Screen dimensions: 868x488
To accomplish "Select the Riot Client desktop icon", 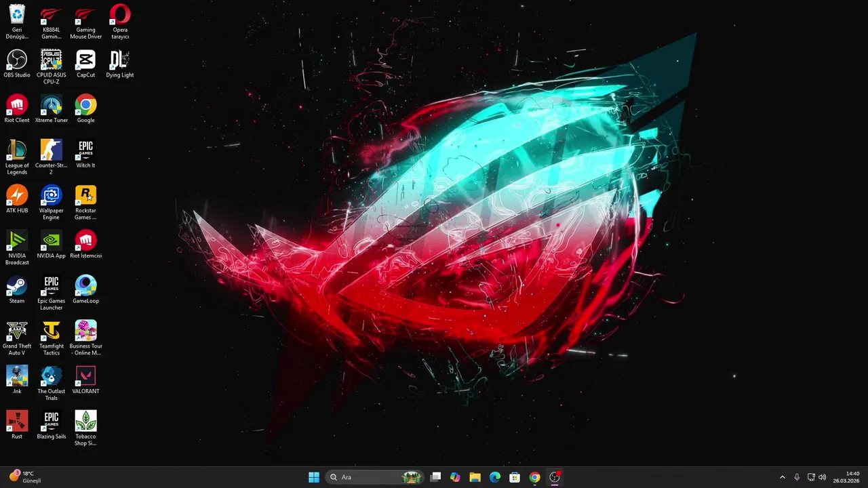I will click(x=17, y=109).
